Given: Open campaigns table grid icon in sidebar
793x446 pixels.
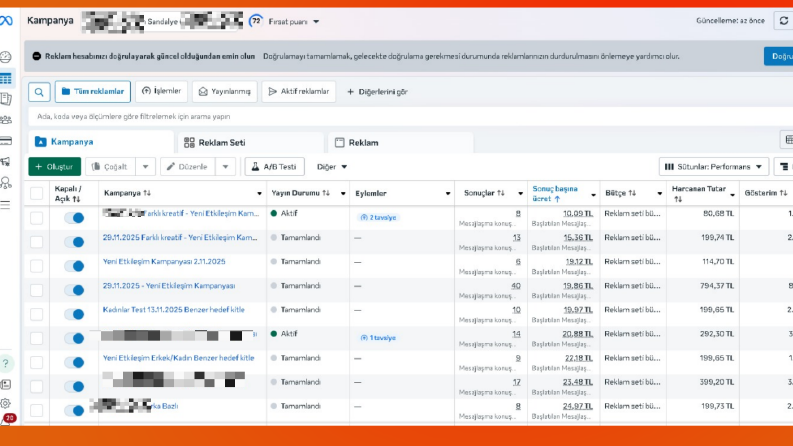Looking at the screenshot, I should tap(6, 78).
